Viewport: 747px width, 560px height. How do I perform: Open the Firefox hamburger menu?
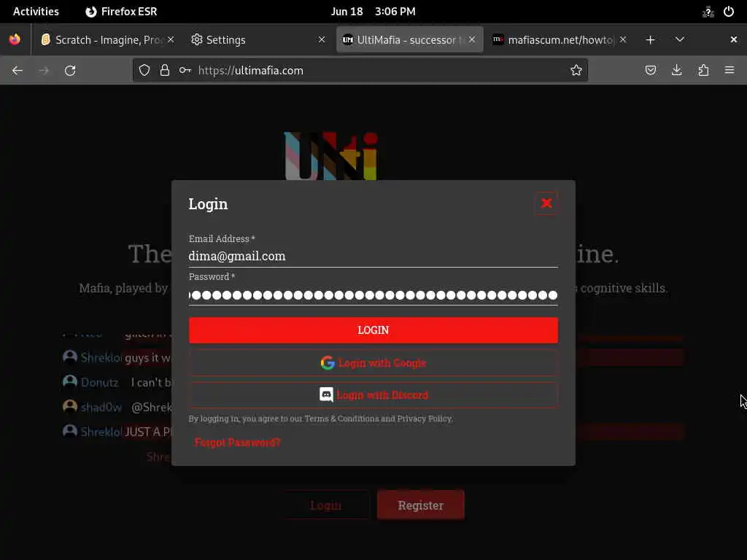[729, 71]
